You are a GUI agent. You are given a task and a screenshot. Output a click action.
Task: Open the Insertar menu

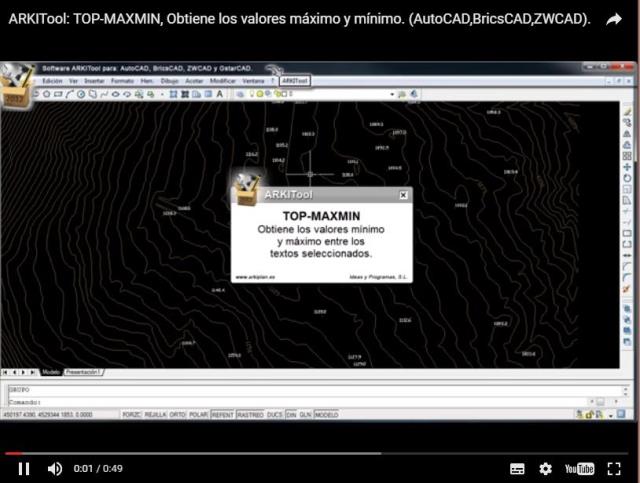tap(94, 81)
